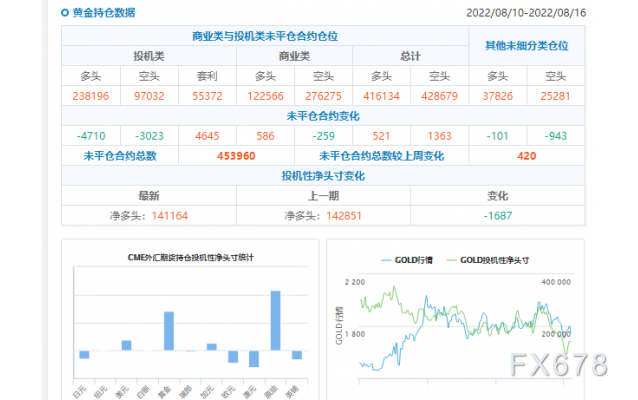Click the 400 000 right axis label
Screen dimensions: 638x400
[556, 282]
